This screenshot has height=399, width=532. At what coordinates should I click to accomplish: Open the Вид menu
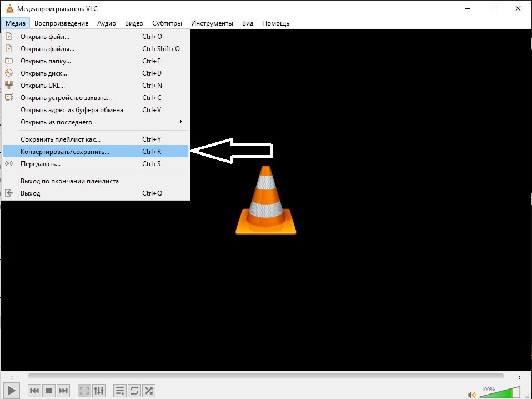pos(248,23)
